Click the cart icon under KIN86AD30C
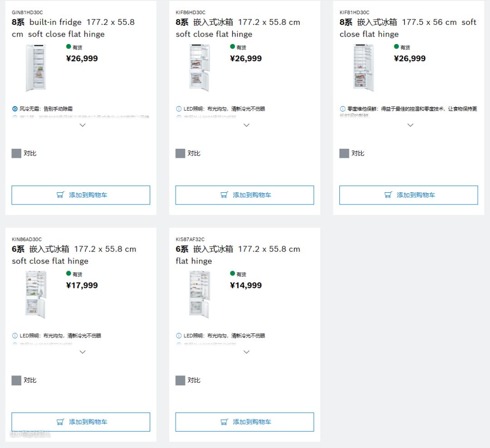This screenshot has height=448, width=490. pyautogui.click(x=60, y=422)
